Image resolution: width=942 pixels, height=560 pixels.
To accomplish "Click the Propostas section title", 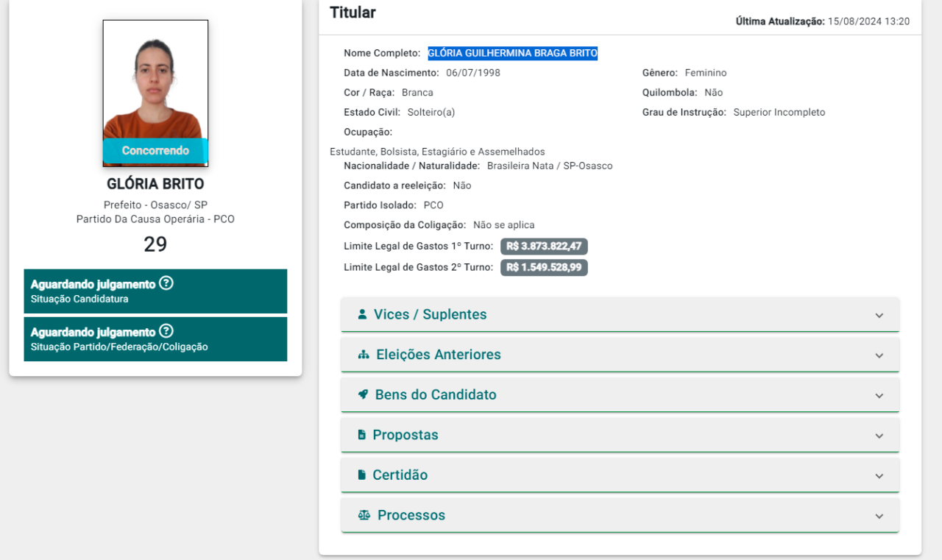I will [x=405, y=435].
